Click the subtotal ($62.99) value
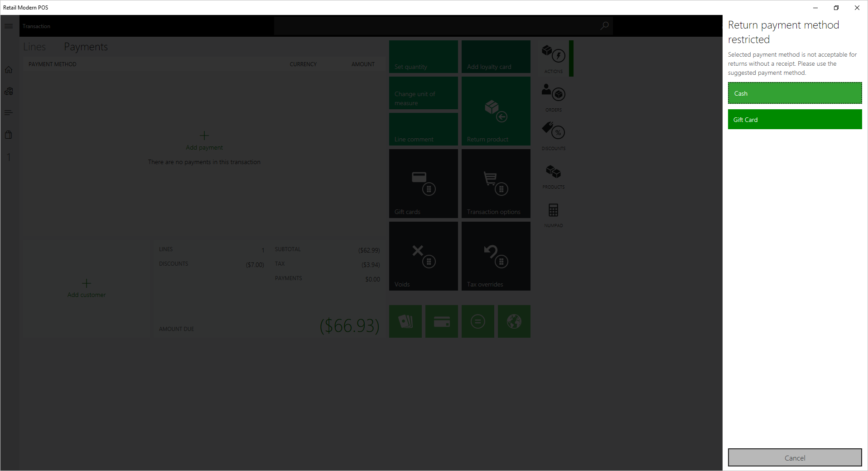 click(369, 250)
